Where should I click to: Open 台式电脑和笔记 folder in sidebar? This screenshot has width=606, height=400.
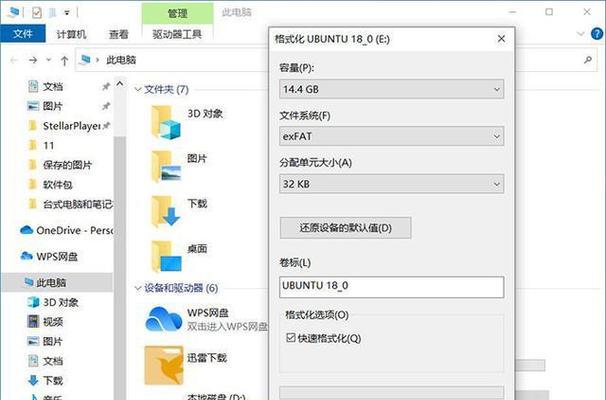[77, 204]
